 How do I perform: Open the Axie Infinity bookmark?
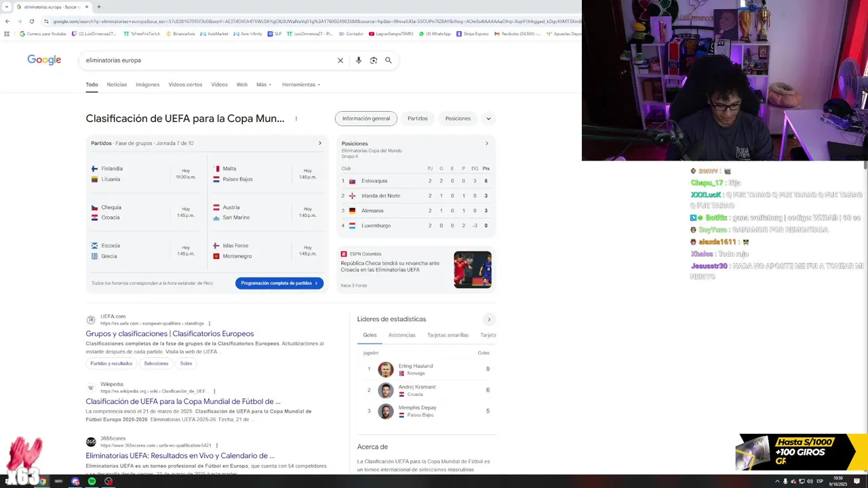(x=248, y=34)
